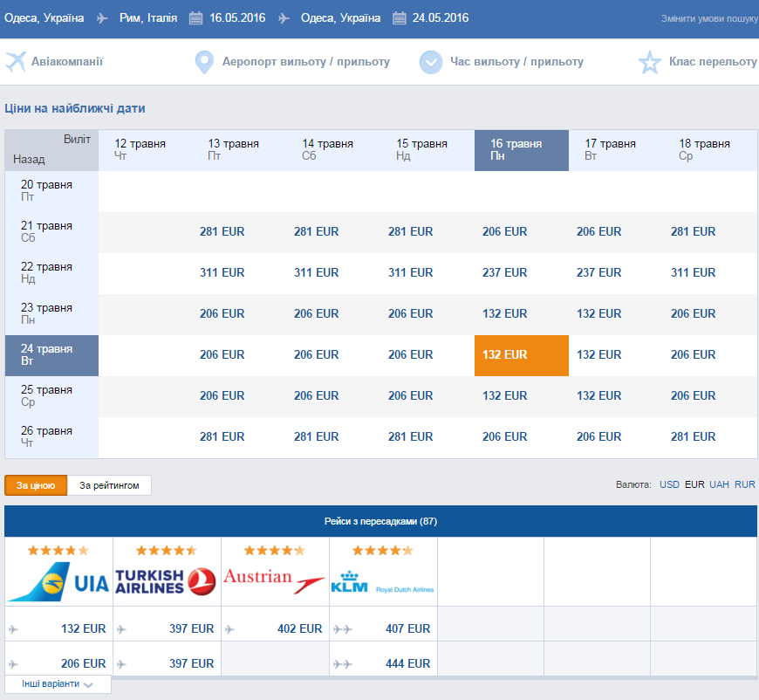The image size is (759, 700).
Task: Click the double-plane icon beside KLM 407 EUR
Action: point(343,629)
